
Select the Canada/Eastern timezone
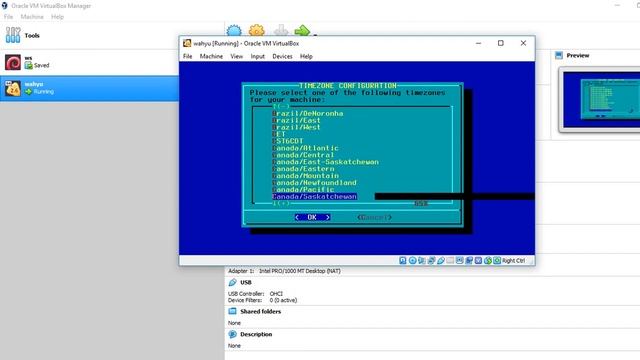click(303, 169)
